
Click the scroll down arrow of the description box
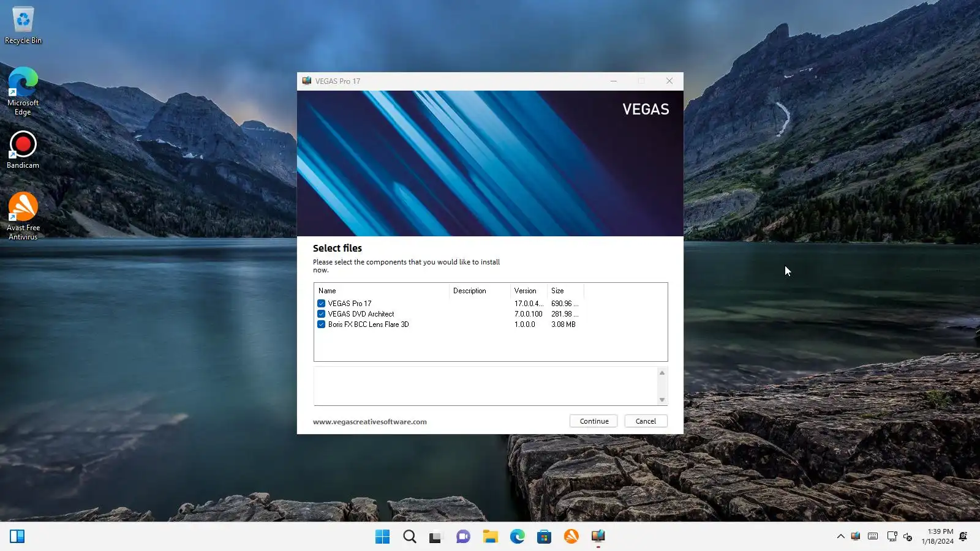[661, 400]
